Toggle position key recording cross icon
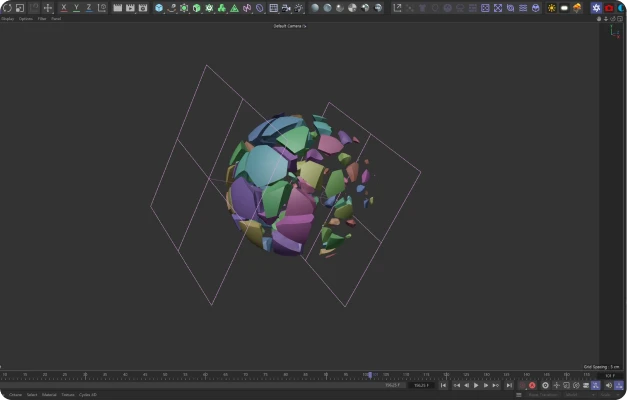 point(556,385)
